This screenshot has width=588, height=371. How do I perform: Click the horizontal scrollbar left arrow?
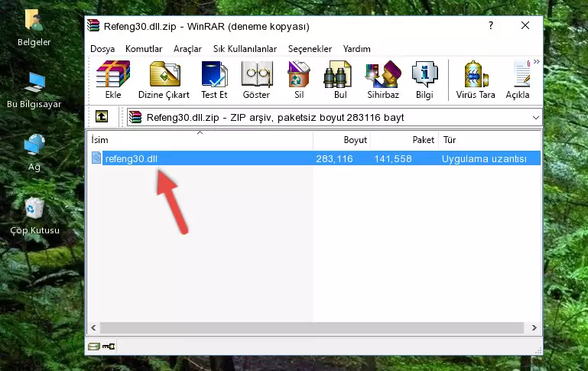(93, 328)
